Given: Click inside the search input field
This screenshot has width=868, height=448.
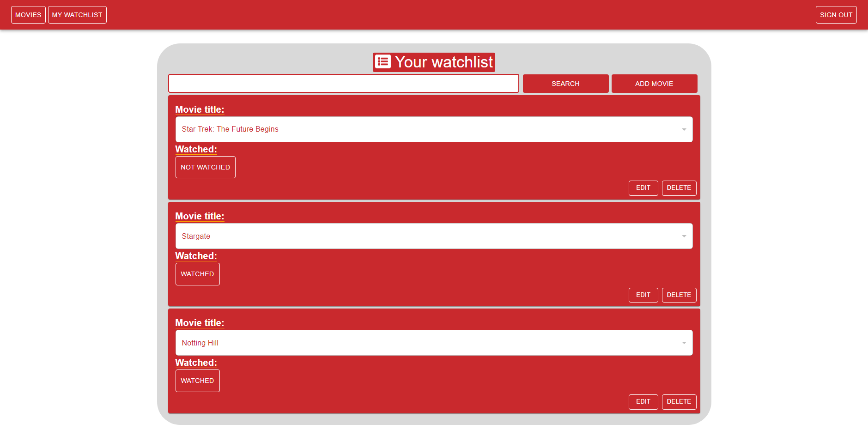Looking at the screenshot, I should (343, 83).
